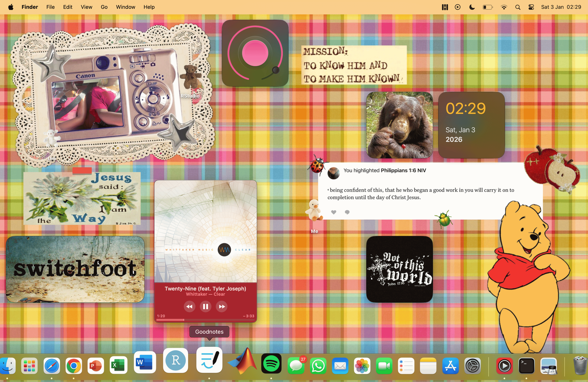
Task: Click the music widget progress bar
Action: coord(205,320)
